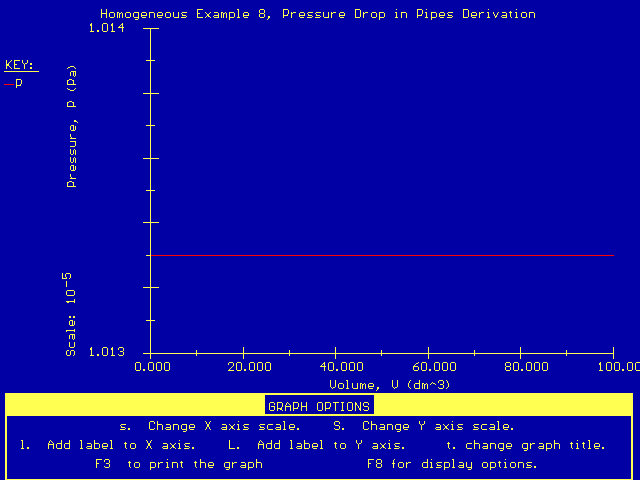The image size is (640, 480).
Task: Click the horizontal pressure curve line
Action: tap(380, 255)
